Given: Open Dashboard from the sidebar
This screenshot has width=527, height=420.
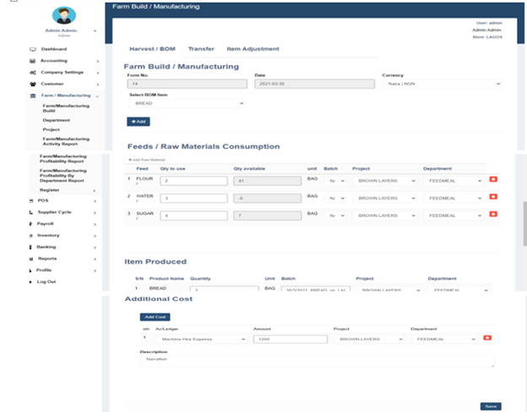Looking at the screenshot, I should point(54,49).
